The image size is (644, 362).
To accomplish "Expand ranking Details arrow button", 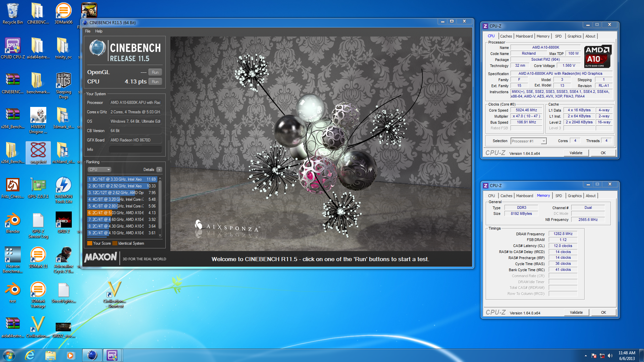I will (x=159, y=170).
